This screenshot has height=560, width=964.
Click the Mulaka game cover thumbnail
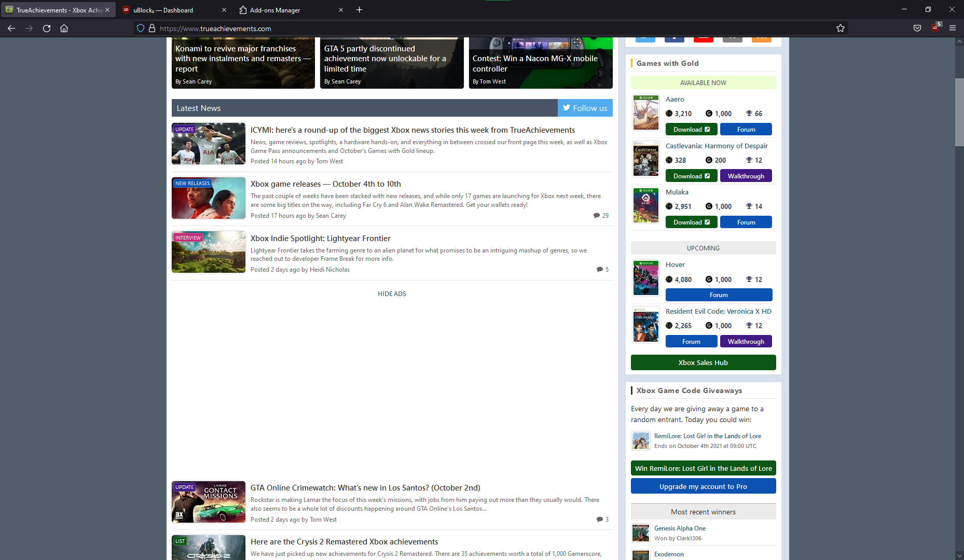click(x=645, y=205)
